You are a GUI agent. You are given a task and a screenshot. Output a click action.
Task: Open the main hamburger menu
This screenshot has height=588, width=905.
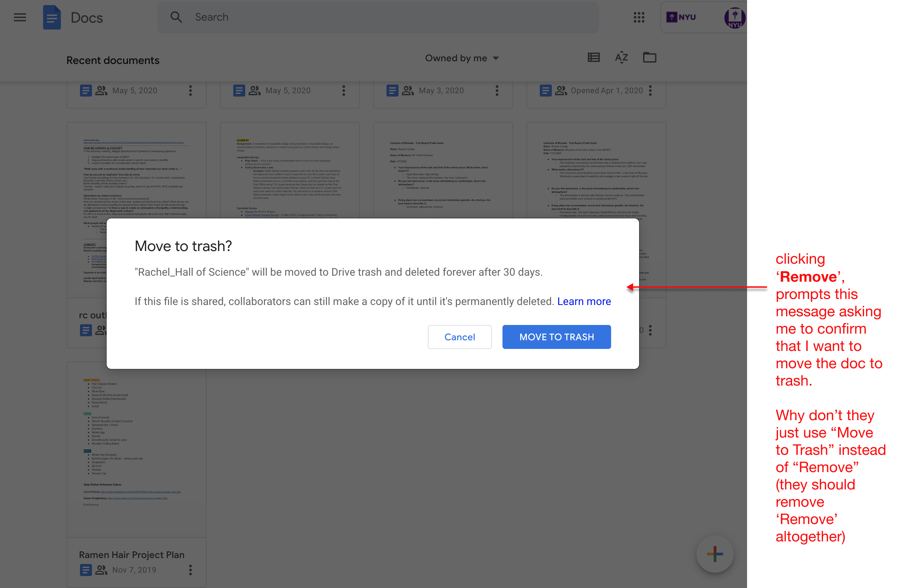pos(20,17)
